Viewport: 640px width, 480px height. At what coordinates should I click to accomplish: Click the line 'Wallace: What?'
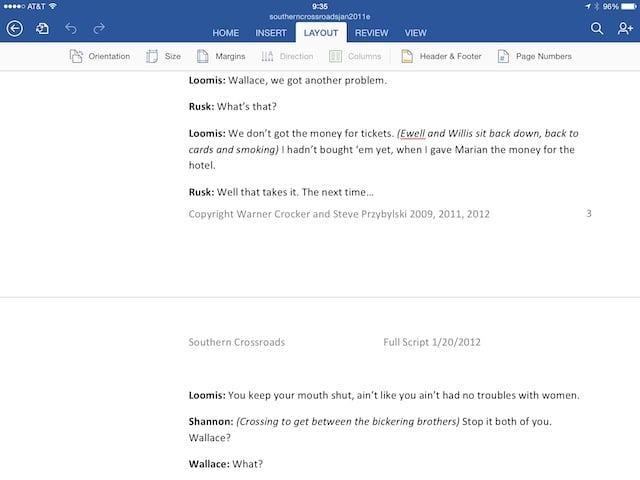(x=226, y=464)
